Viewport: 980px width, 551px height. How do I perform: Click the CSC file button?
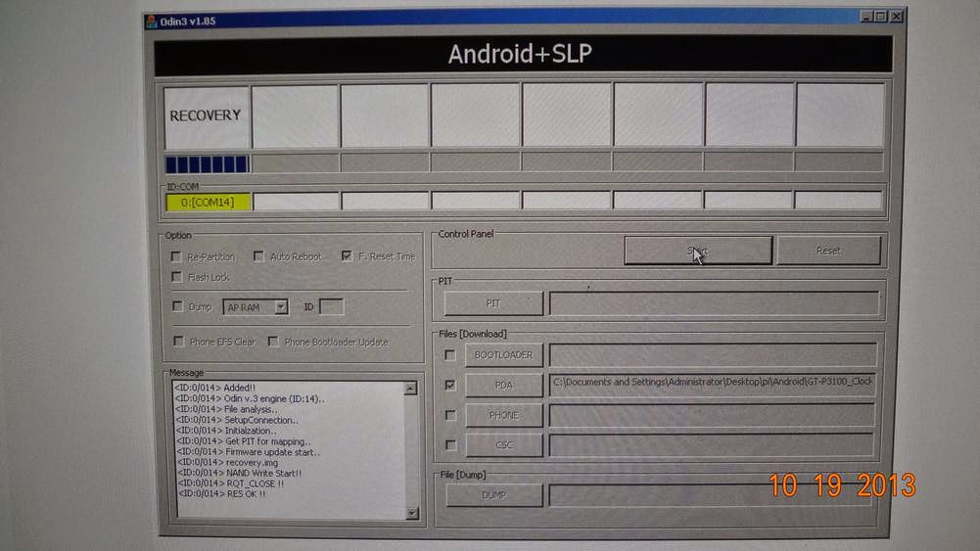point(504,445)
